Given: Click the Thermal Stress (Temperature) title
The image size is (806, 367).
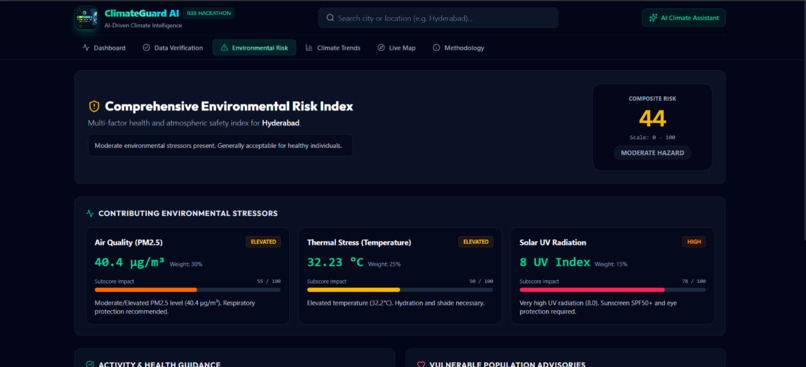Looking at the screenshot, I should click(359, 243).
